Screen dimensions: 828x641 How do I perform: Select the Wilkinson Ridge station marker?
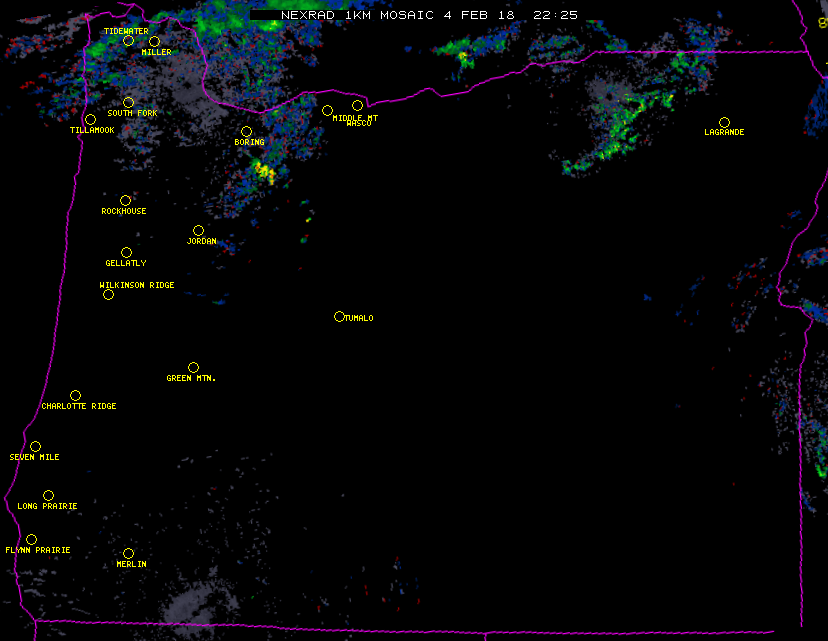click(x=108, y=294)
